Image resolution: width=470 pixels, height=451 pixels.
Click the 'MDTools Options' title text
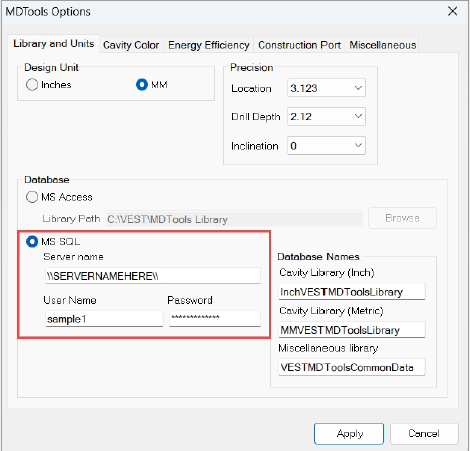coord(48,12)
